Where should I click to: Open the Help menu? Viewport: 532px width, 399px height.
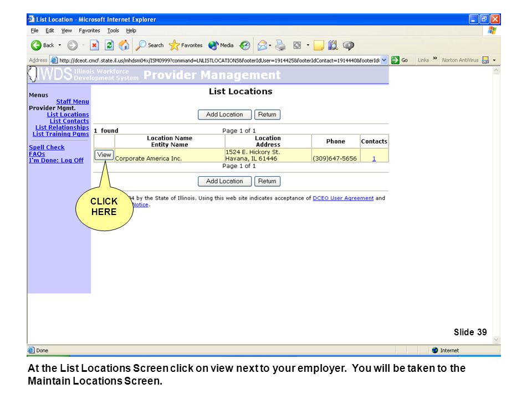131,30
